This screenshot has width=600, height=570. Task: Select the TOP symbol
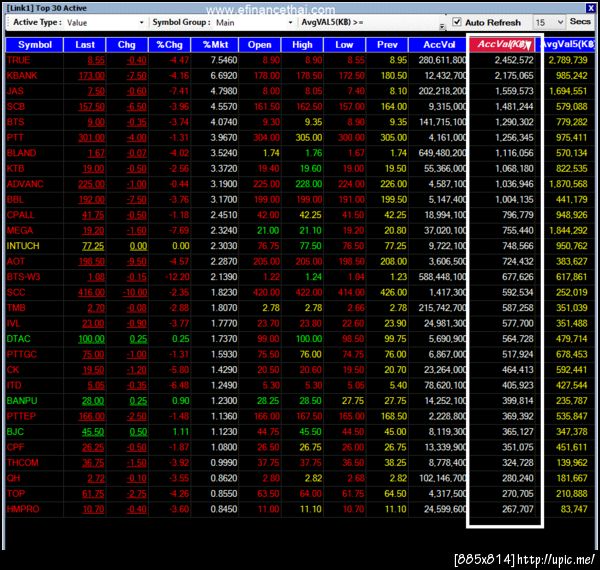[16, 494]
